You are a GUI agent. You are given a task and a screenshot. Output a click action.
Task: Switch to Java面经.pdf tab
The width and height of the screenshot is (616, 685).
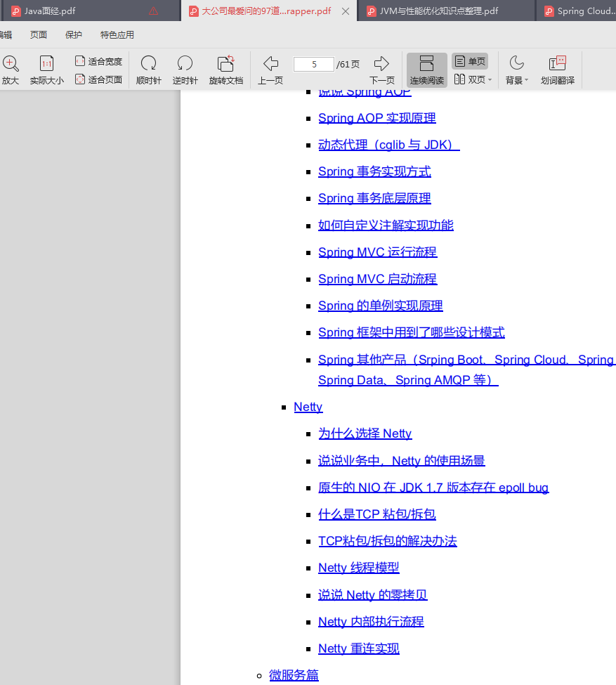[90, 11]
